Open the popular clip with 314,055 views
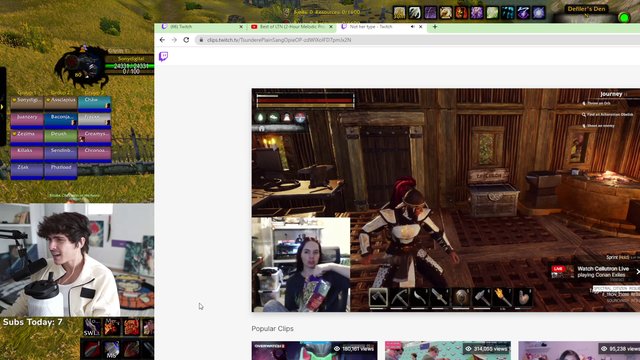The image size is (640, 360). [x=448, y=351]
